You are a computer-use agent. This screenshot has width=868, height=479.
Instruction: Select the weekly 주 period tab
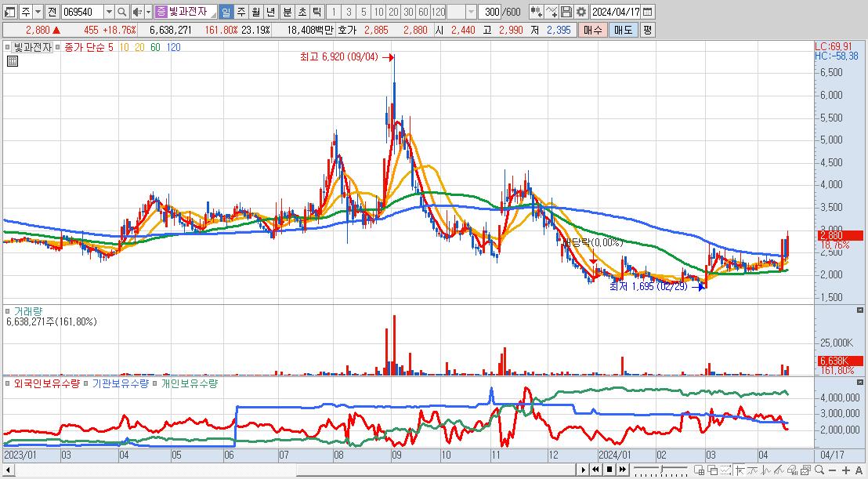coord(241,12)
